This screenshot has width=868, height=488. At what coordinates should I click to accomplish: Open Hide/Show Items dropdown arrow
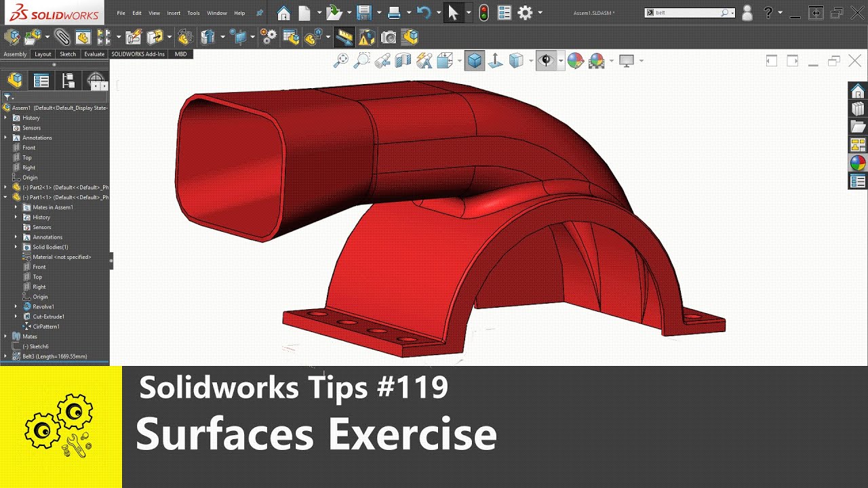tap(560, 61)
